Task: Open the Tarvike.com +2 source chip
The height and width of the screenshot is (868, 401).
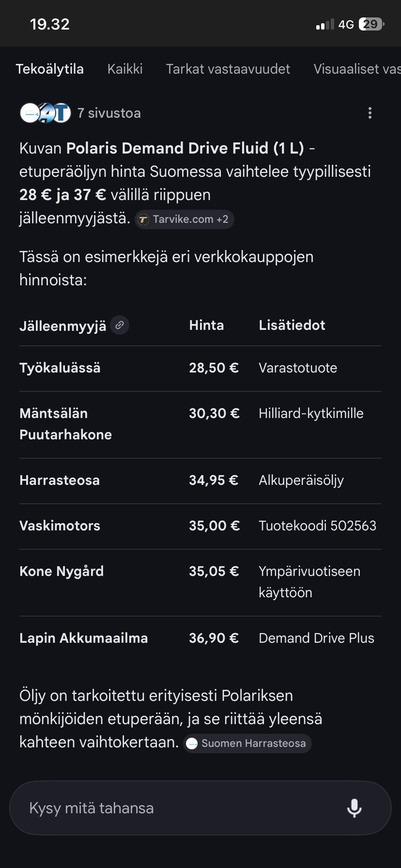Action: (x=185, y=219)
